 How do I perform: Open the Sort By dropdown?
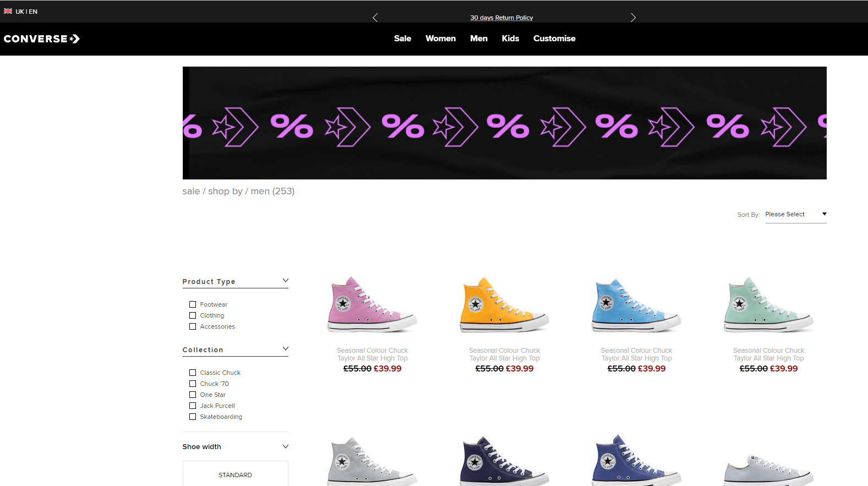796,215
